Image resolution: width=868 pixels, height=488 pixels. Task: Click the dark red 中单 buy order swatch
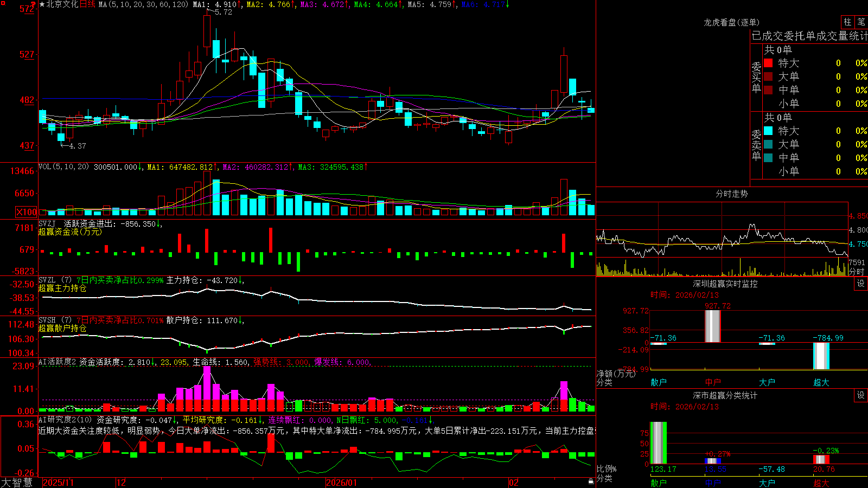tap(768, 90)
